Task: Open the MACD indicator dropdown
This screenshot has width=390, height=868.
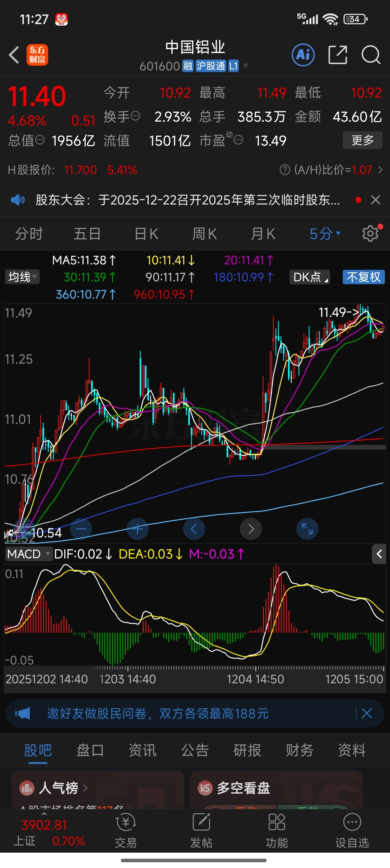Action: pyautogui.click(x=28, y=554)
